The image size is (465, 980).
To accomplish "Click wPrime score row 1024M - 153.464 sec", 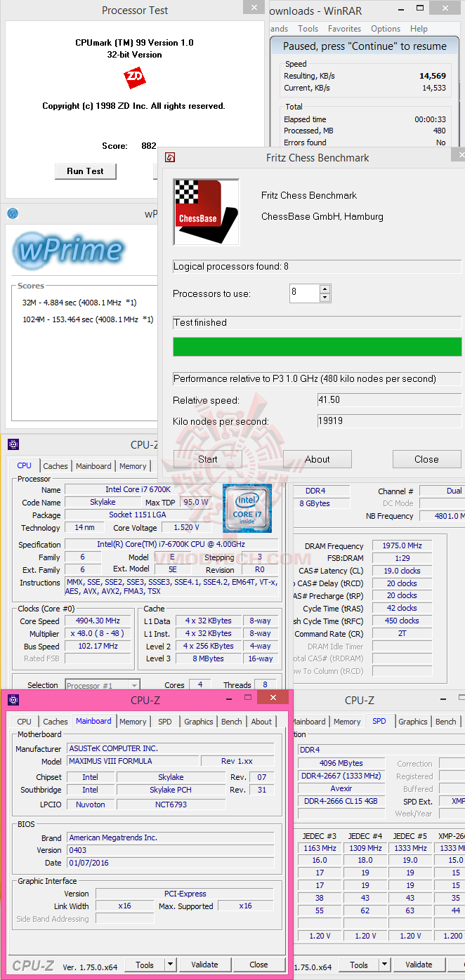I will (x=88, y=319).
